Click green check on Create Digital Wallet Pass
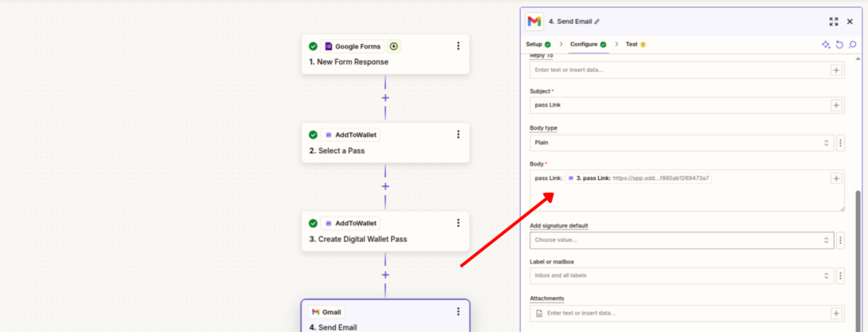Viewport: 868px width, 332px height. pos(313,224)
